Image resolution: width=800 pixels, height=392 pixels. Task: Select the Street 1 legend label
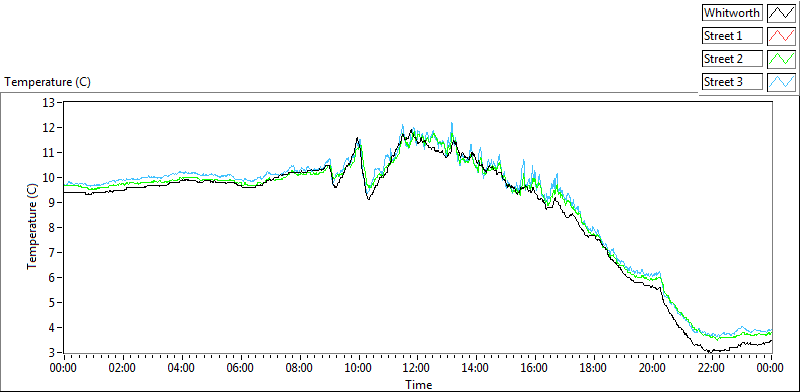tap(732, 36)
